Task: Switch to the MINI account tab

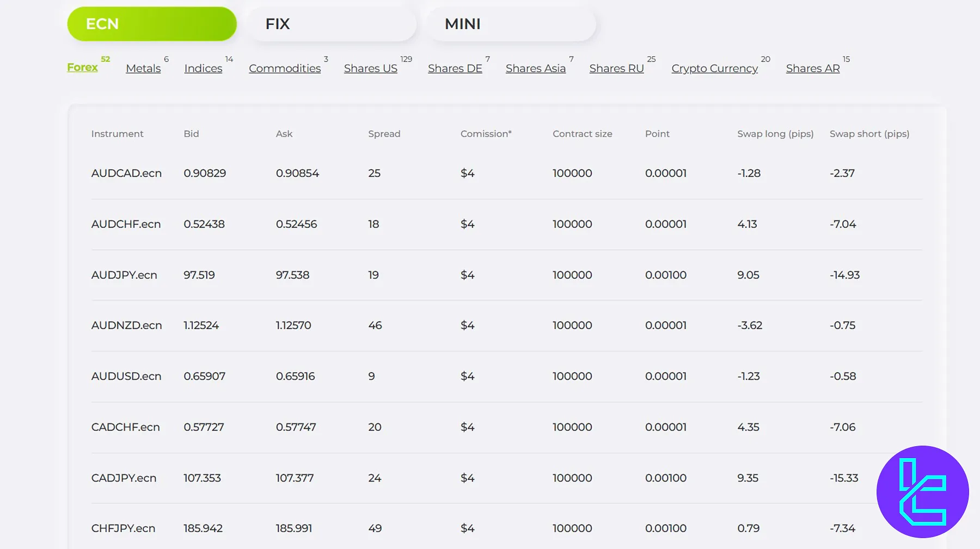Action: (x=510, y=24)
